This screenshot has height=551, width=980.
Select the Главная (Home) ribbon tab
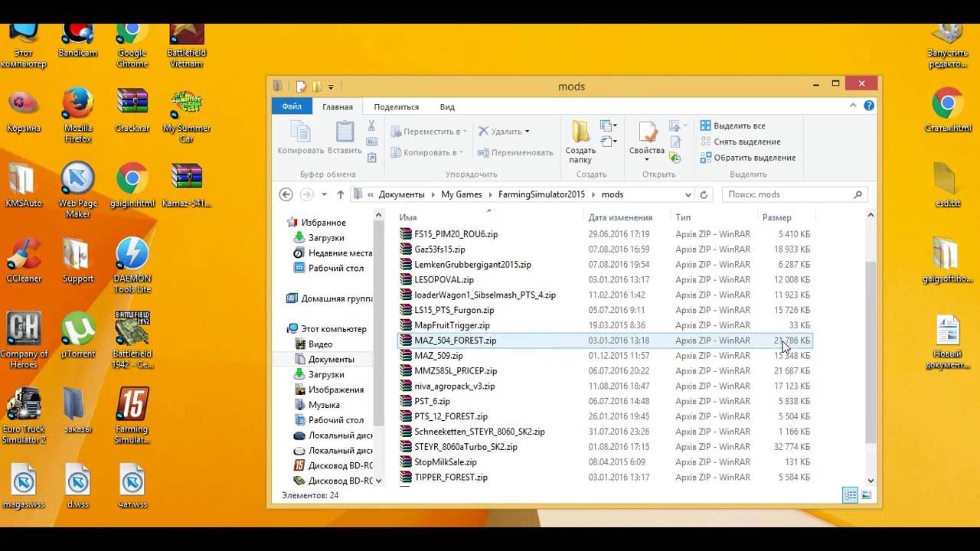click(338, 107)
